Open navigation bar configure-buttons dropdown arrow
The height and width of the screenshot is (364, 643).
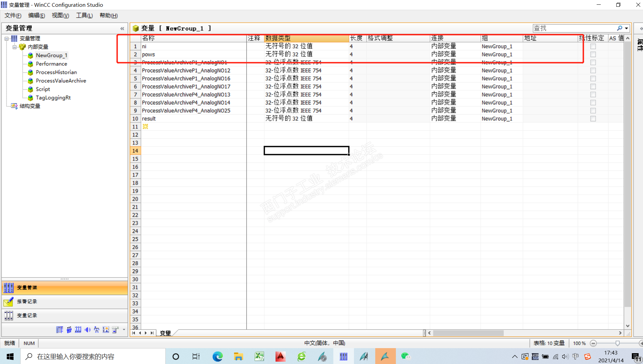(124, 330)
